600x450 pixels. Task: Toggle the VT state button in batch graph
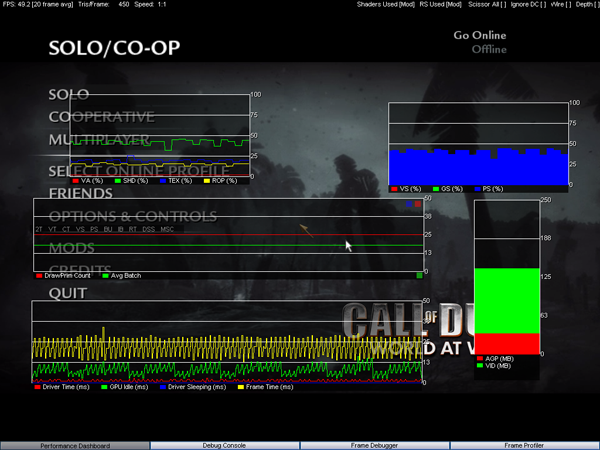coord(52,229)
